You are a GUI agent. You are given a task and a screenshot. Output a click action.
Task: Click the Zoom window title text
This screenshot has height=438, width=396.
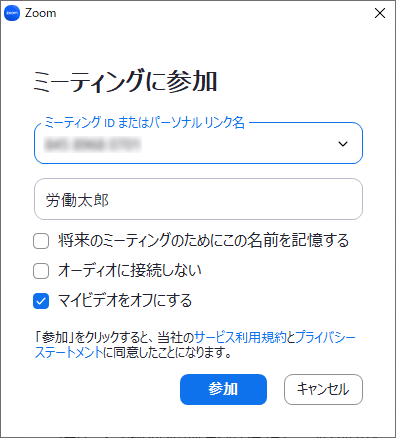click(41, 13)
